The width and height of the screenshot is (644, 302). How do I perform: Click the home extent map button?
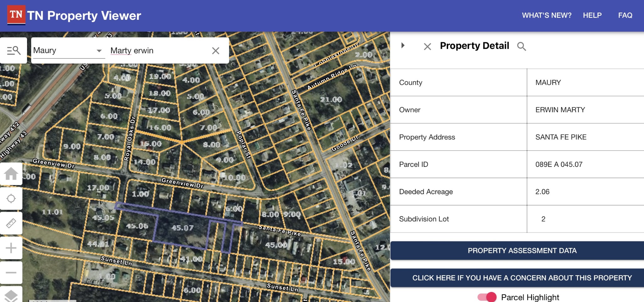11,174
